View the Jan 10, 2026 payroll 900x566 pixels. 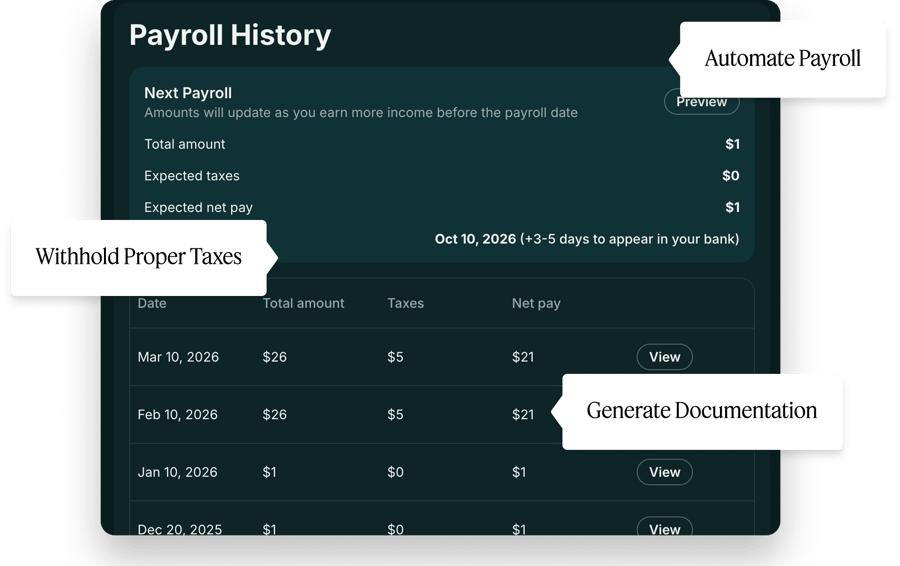[664, 472]
